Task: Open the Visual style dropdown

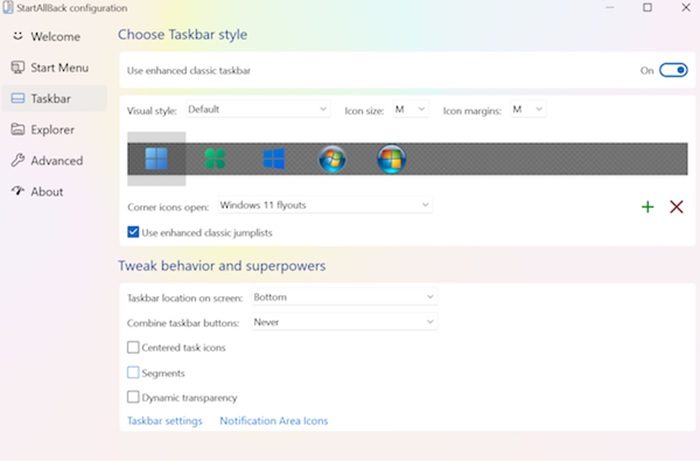Action: (258, 110)
